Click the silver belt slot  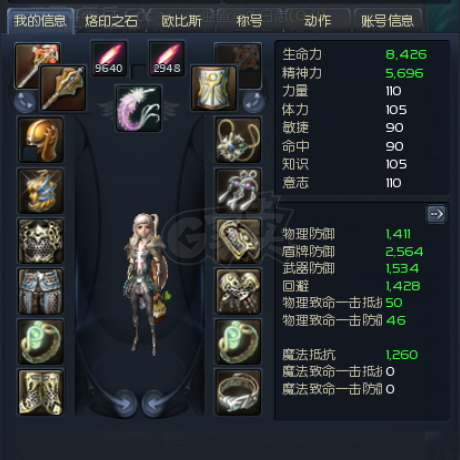click(238, 392)
